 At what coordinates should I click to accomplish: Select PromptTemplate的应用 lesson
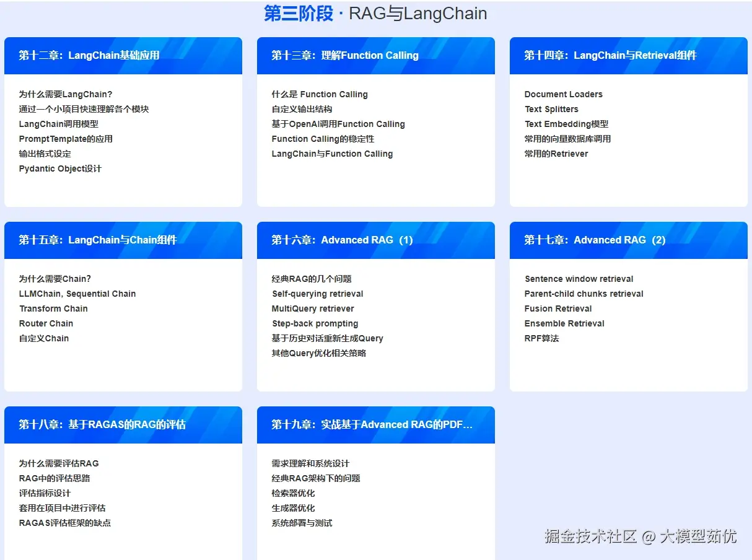tap(65, 139)
